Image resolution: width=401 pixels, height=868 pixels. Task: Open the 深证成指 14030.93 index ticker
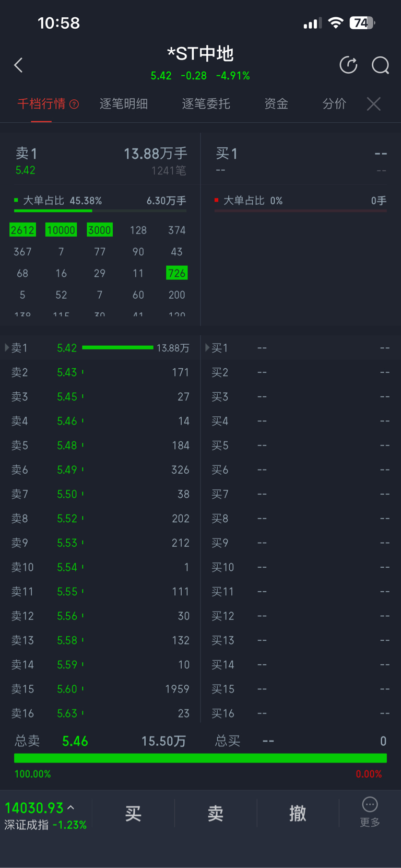[45, 816]
